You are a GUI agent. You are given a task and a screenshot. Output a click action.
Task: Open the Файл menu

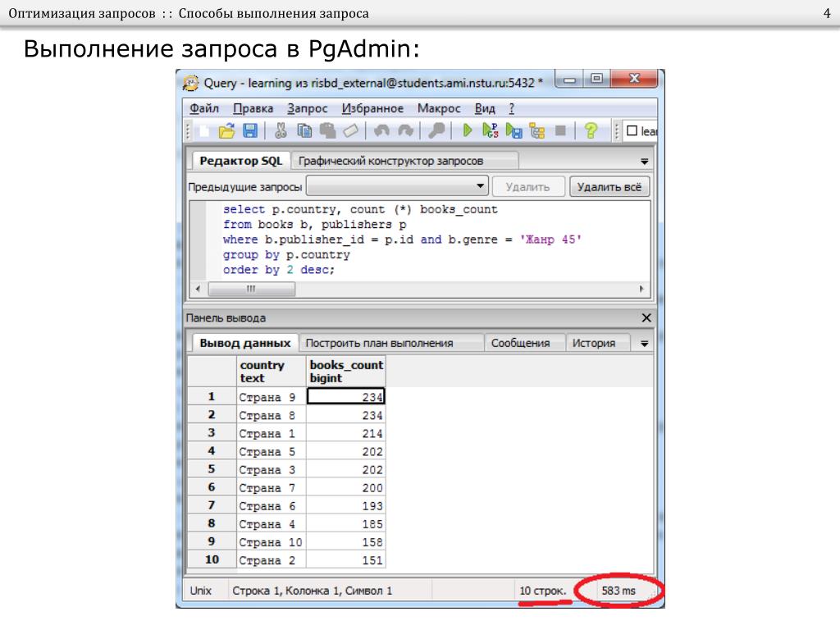point(204,108)
